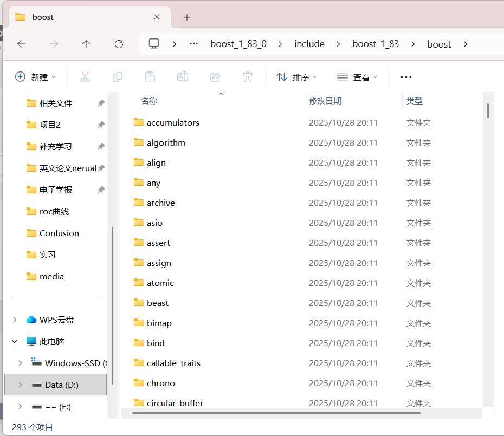This screenshot has height=436, width=504.
Task: Navigate to boost_1_83_0 in breadcrumb
Action: tap(238, 44)
